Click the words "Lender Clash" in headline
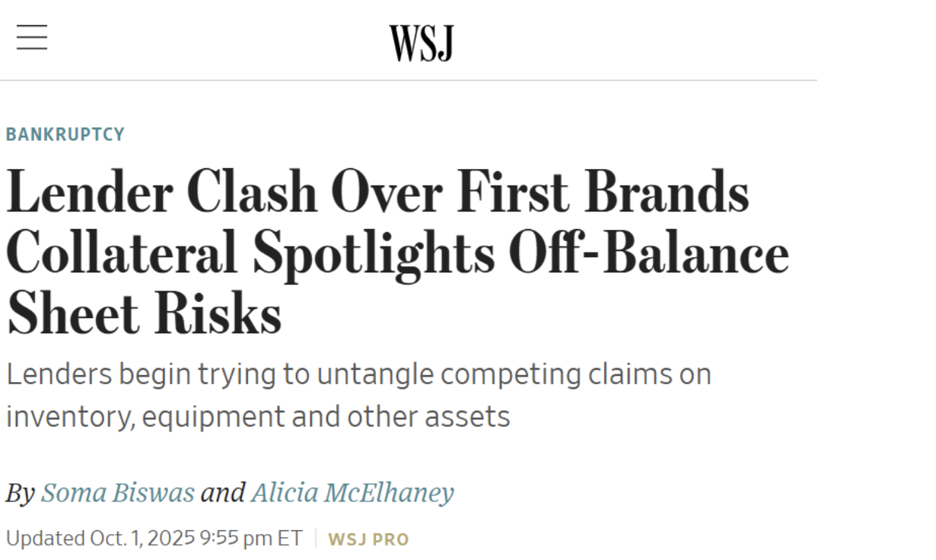This screenshot has height=560, width=936. coord(161,192)
